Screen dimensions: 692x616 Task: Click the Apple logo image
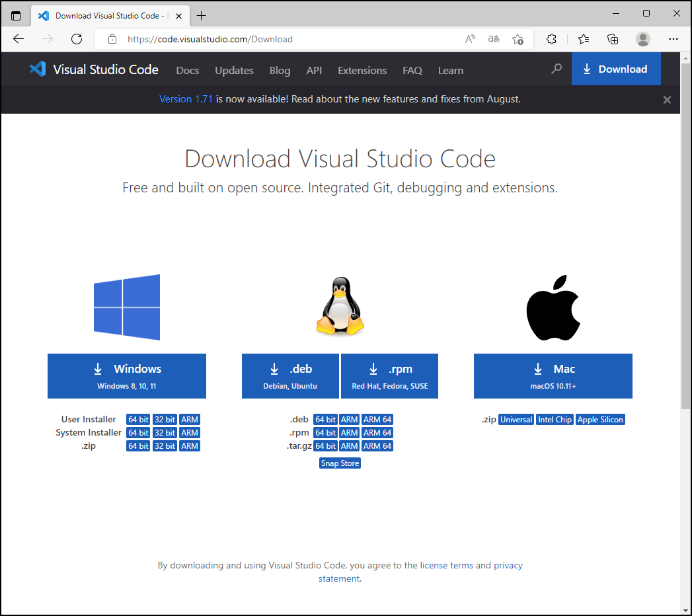click(553, 307)
